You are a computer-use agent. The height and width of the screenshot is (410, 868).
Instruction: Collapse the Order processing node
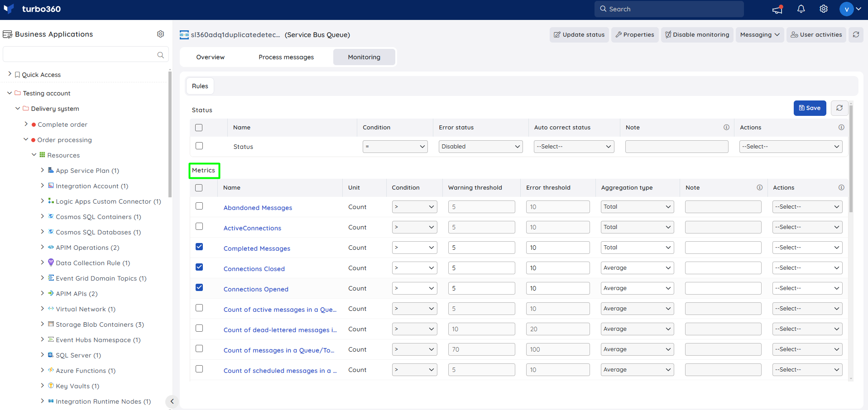(x=26, y=139)
